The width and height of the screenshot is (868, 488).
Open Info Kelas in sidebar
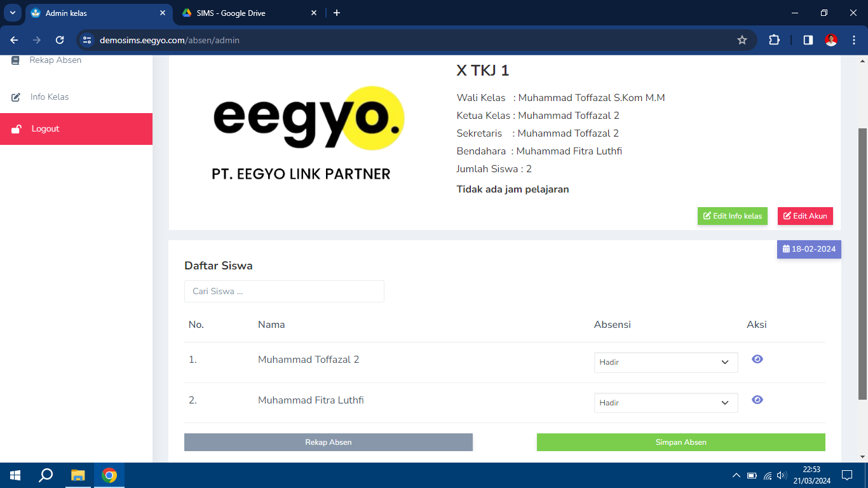[x=49, y=97]
